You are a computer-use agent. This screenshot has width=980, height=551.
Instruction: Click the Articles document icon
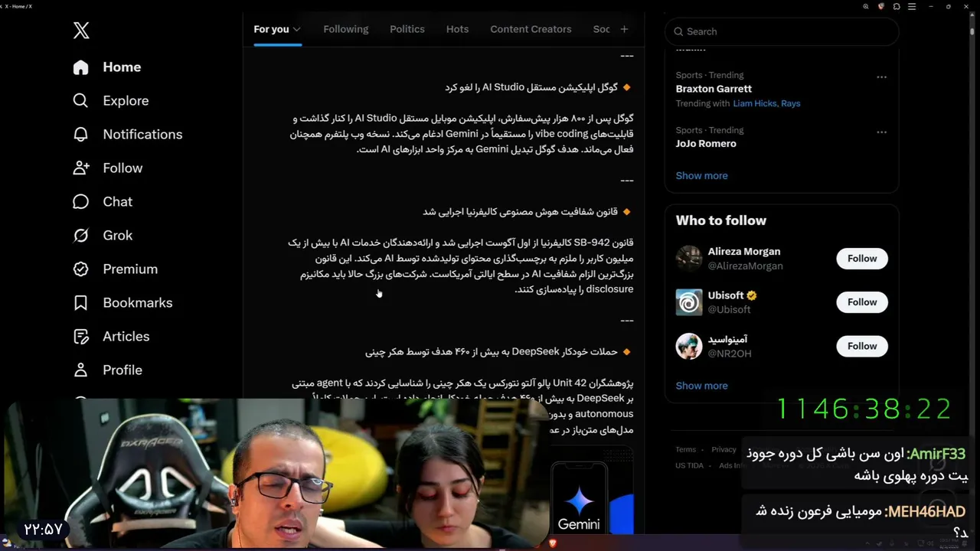pyautogui.click(x=80, y=337)
